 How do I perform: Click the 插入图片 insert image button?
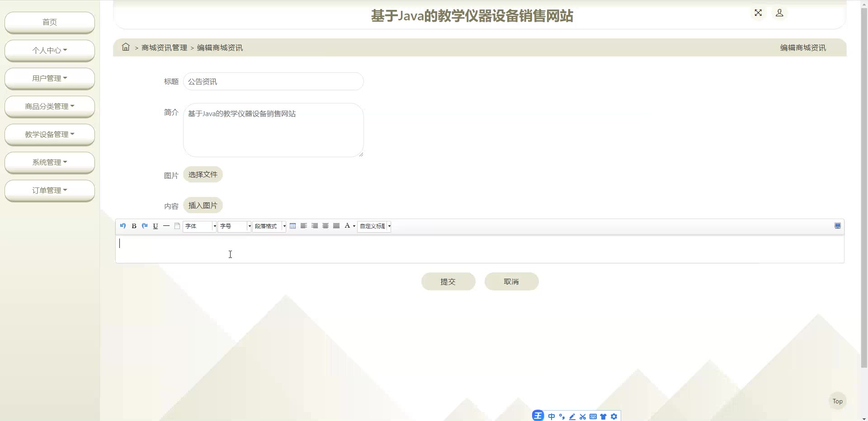203,205
